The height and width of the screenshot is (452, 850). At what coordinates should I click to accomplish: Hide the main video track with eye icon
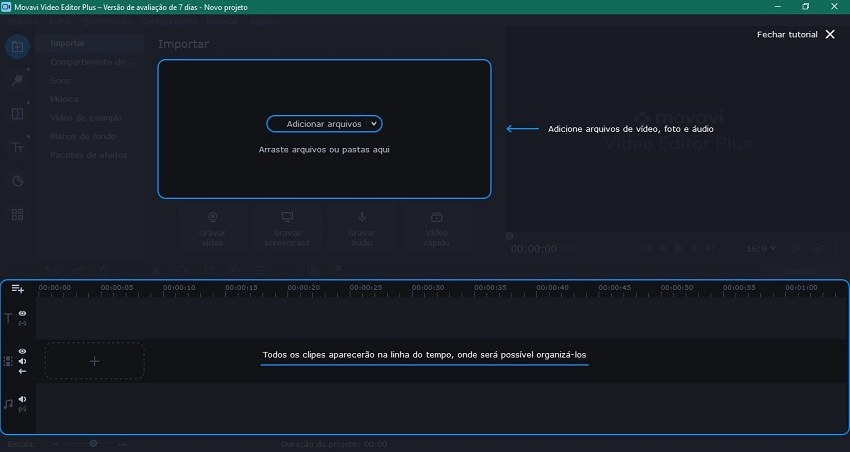pos(22,352)
